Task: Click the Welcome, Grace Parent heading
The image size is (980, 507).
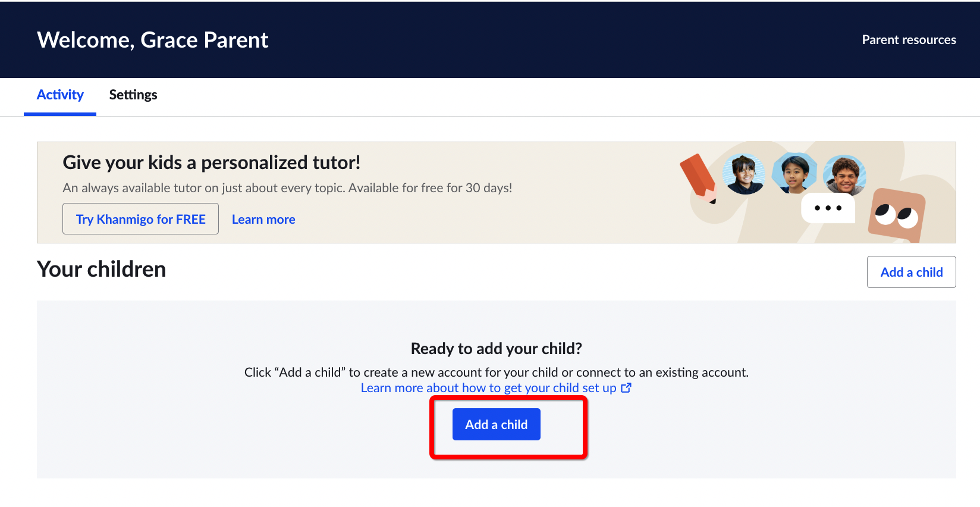Action: click(x=153, y=40)
